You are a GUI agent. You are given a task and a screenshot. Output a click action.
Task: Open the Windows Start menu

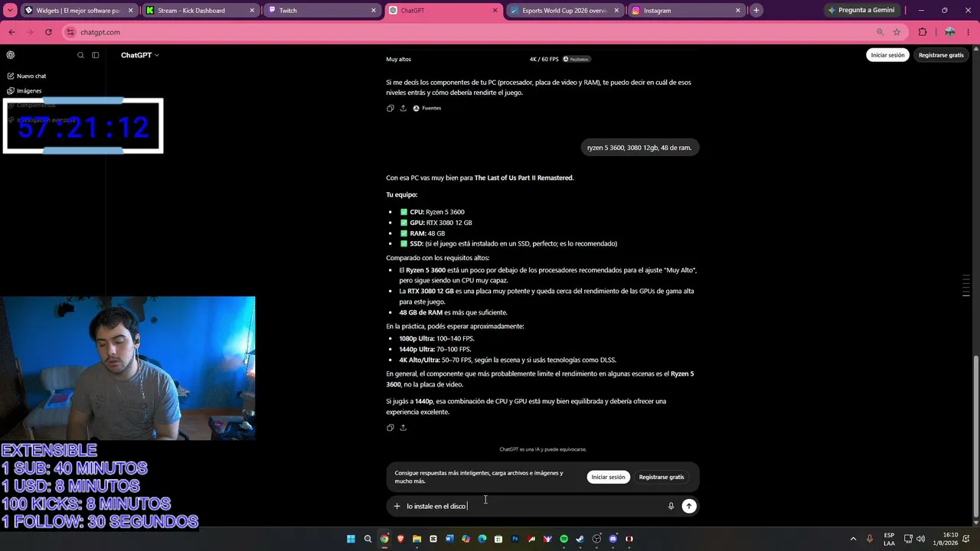coord(351,539)
